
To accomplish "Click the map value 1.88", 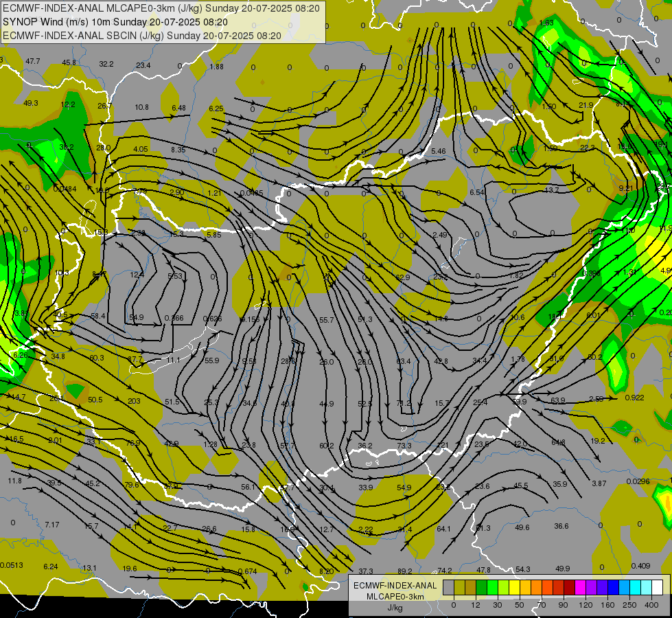I will point(217,67).
